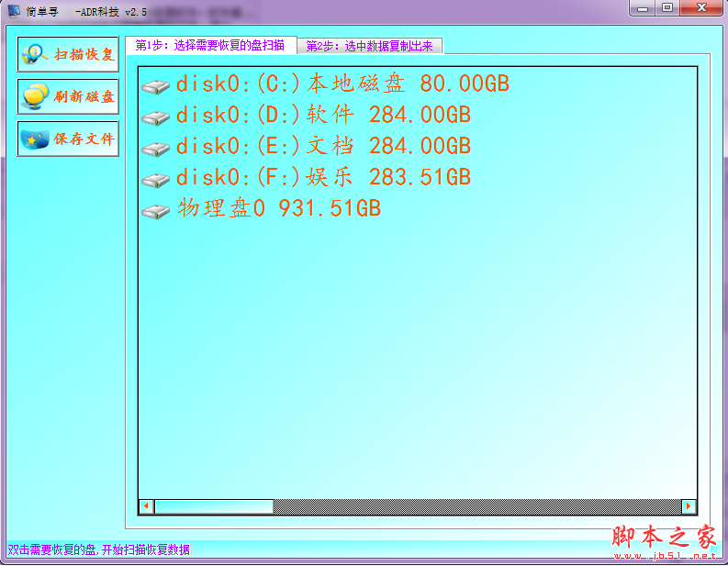Click the drive icon beside disk0:(C:)
The height and width of the screenshot is (566, 728).
pos(155,87)
